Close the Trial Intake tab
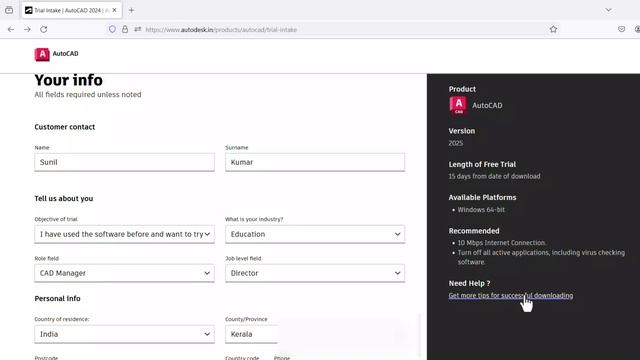 [x=114, y=10]
